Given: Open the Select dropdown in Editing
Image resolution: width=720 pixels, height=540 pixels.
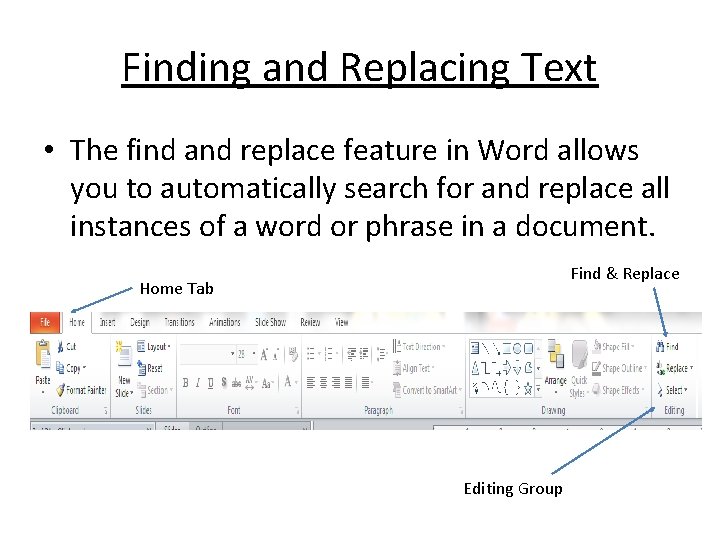Looking at the screenshot, I should pyautogui.click(x=673, y=390).
